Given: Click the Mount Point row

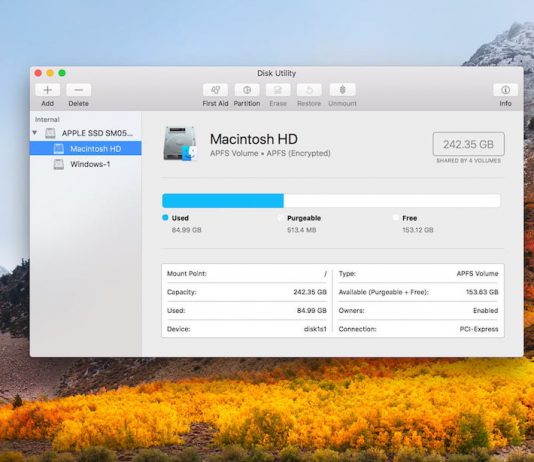Looking at the screenshot, I should tap(247, 274).
